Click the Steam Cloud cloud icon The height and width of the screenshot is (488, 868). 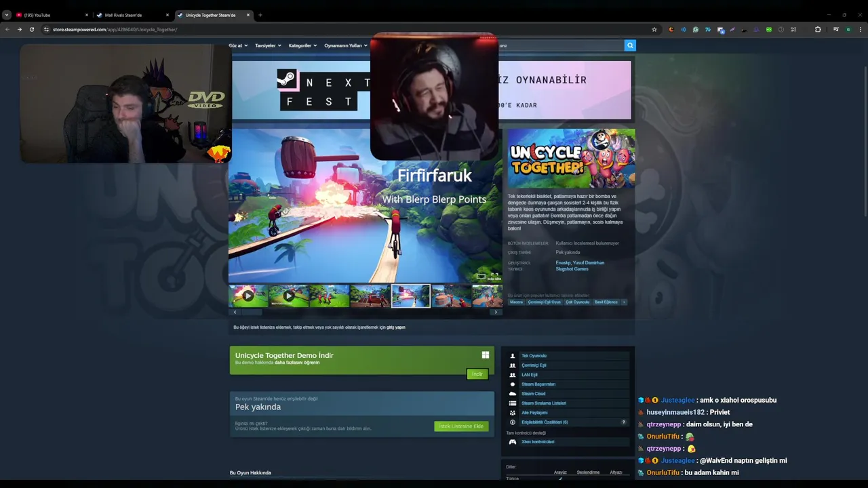tap(513, 394)
